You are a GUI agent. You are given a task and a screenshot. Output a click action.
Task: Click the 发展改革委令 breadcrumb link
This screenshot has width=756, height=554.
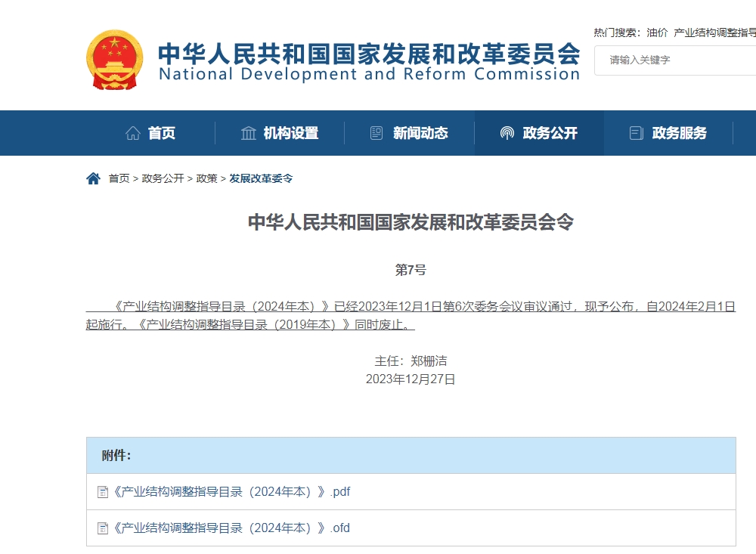(x=260, y=178)
